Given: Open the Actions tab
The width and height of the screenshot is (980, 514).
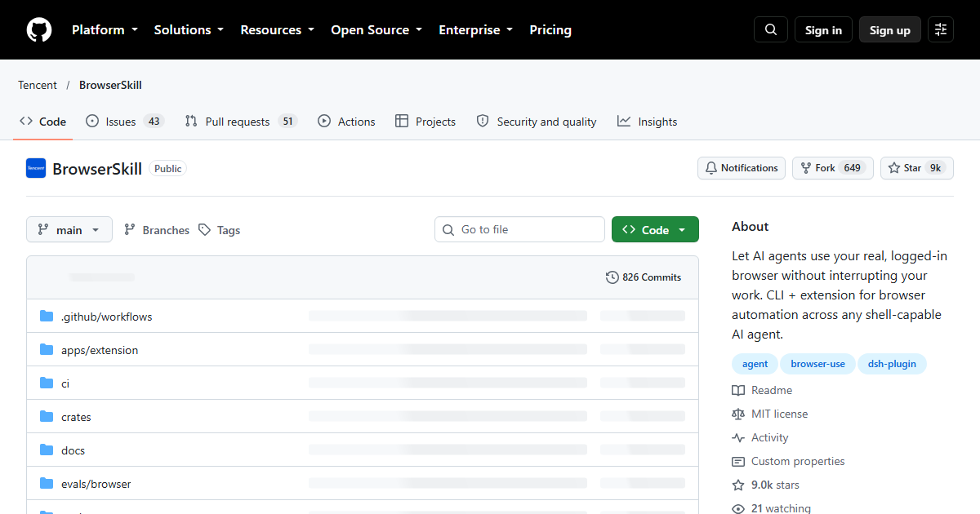Looking at the screenshot, I should click(346, 122).
